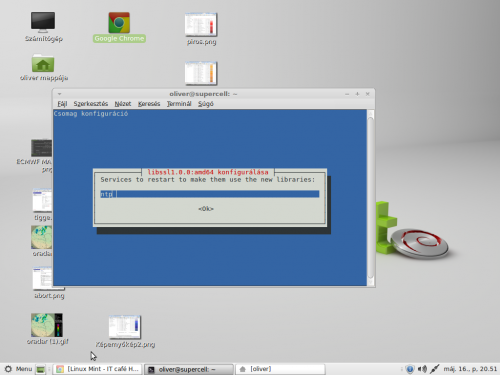
Task: Open the Fájl menu in terminal
Action: click(62, 104)
